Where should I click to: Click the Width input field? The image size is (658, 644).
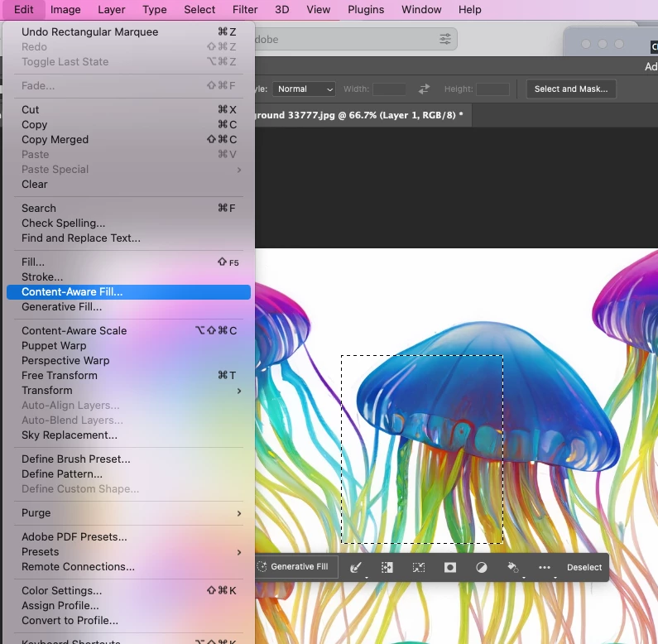pos(389,89)
